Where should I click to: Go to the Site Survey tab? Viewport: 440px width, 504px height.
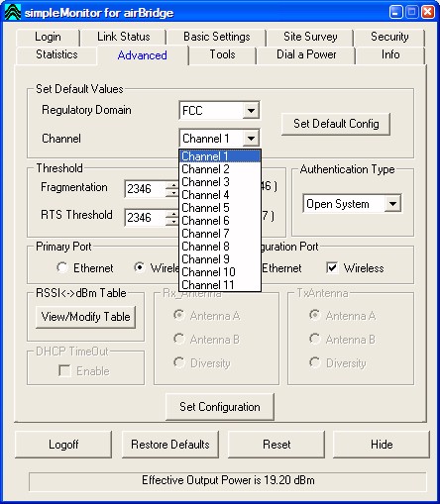pos(310,37)
